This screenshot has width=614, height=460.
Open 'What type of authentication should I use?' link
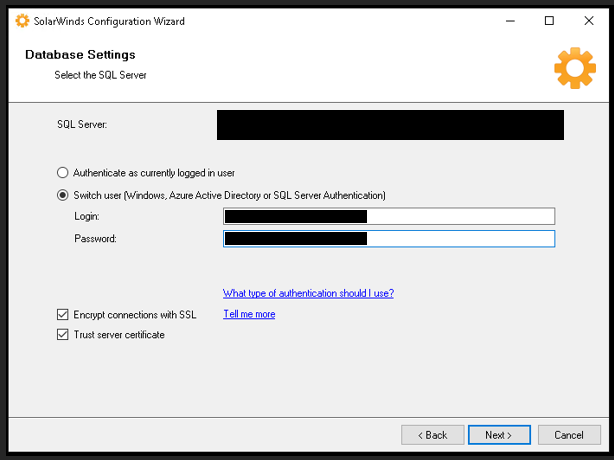tap(308, 293)
